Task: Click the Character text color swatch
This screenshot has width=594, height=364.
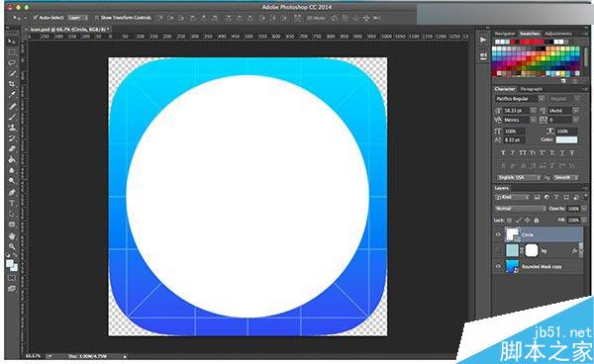Action: [x=566, y=139]
